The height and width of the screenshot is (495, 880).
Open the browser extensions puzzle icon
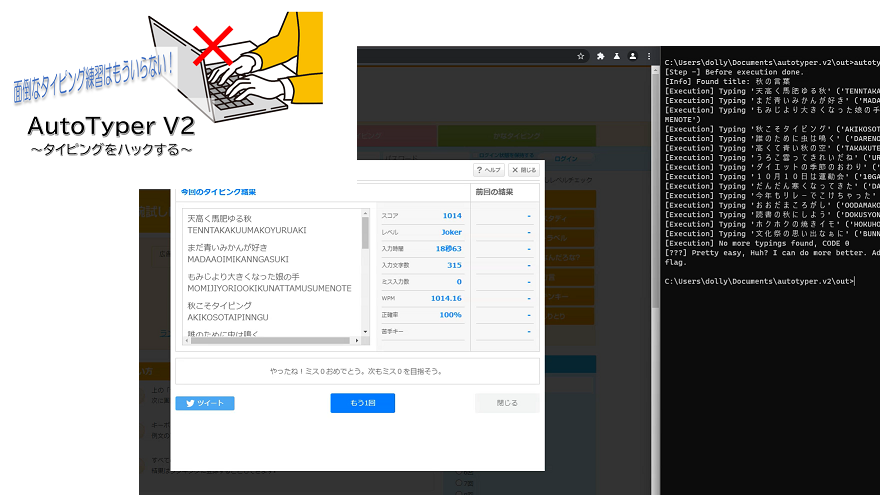pyautogui.click(x=601, y=56)
